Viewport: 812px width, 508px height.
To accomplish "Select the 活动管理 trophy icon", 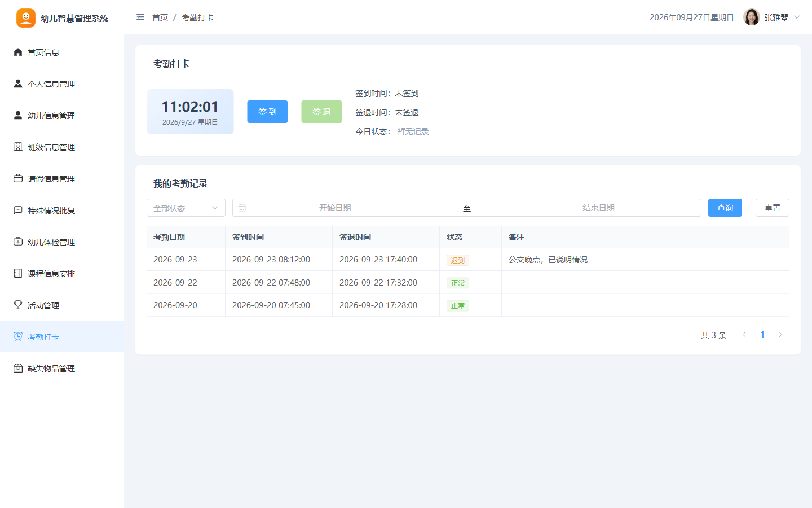I will 18,305.
